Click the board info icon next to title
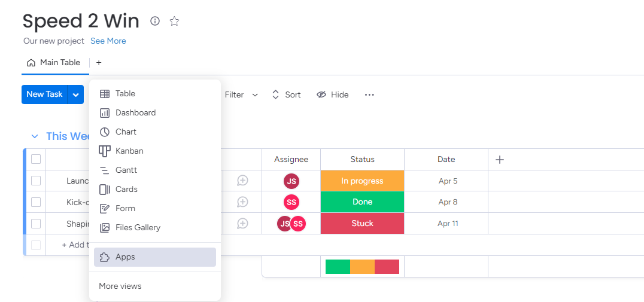This screenshot has width=644, height=302. pyautogui.click(x=155, y=22)
